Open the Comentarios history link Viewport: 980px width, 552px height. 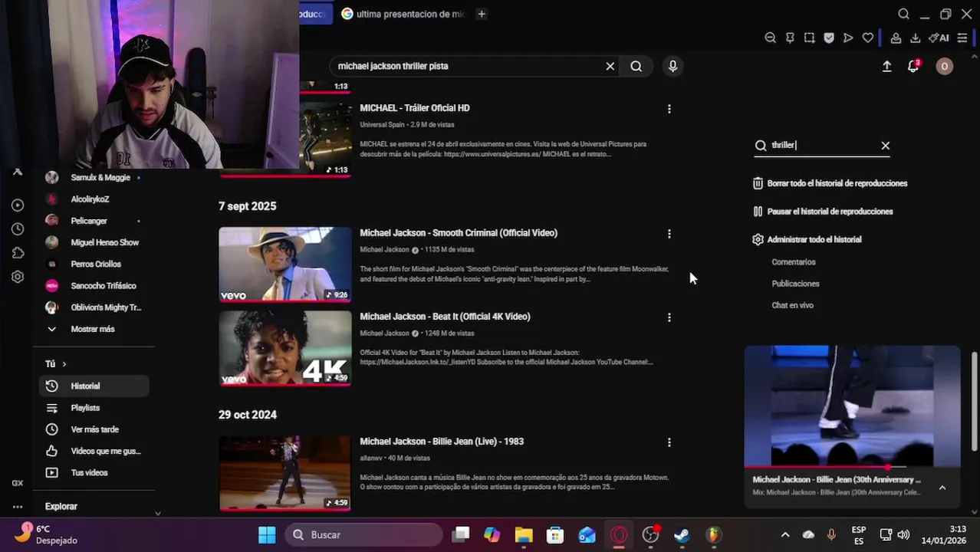[794, 262]
